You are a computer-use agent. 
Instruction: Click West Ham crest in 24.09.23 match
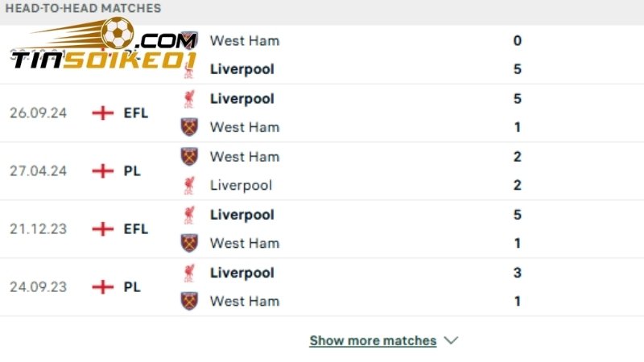click(x=189, y=301)
